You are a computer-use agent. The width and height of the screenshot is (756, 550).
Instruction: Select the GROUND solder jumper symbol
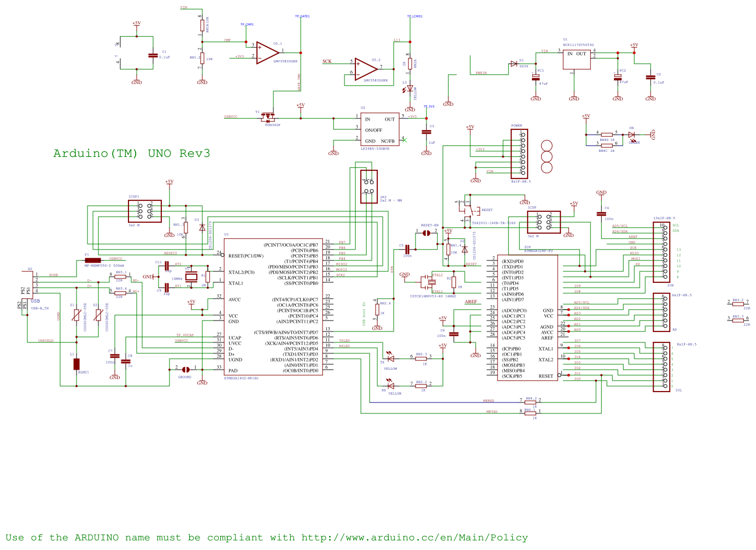point(186,369)
